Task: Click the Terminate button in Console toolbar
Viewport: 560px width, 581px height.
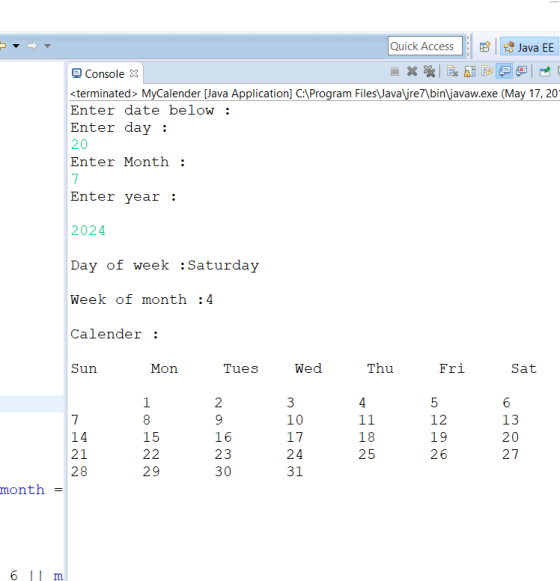Action: [x=395, y=72]
